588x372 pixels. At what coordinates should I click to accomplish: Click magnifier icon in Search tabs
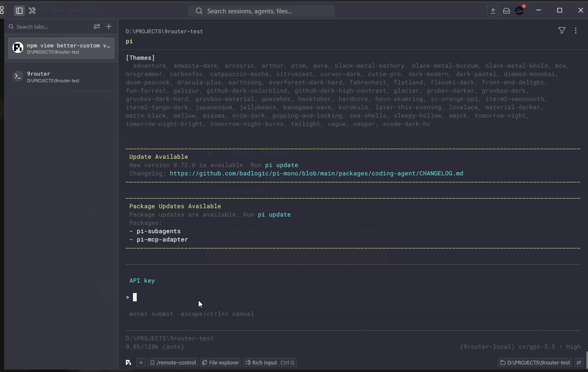tap(11, 27)
